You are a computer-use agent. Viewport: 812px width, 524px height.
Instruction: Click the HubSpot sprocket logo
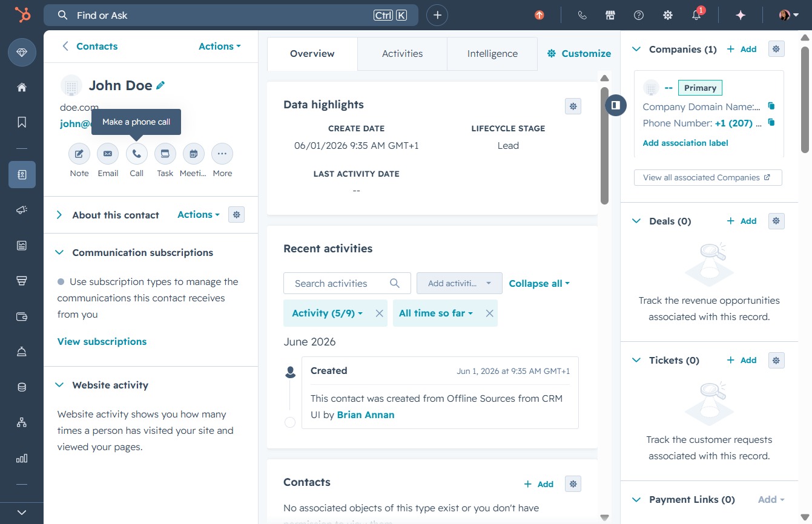(22, 15)
